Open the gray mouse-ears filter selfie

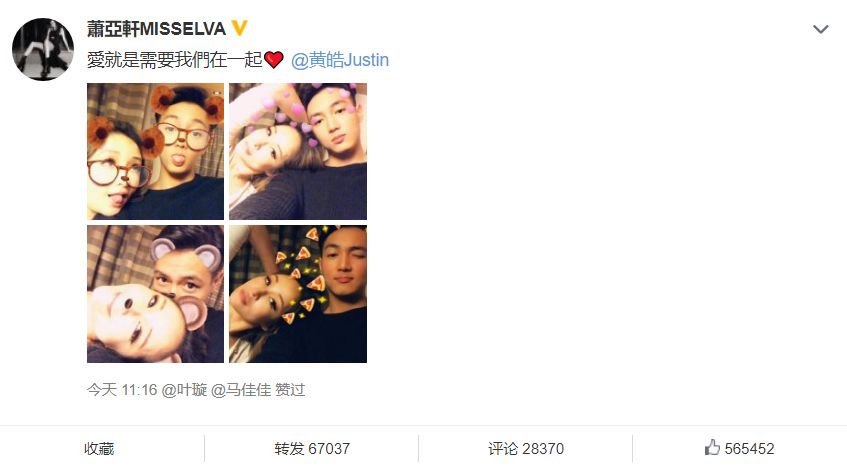click(x=156, y=294)
